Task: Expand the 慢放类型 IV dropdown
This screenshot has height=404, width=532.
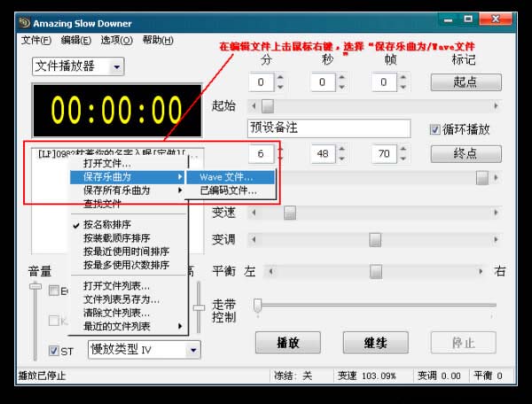Action: 193,350
